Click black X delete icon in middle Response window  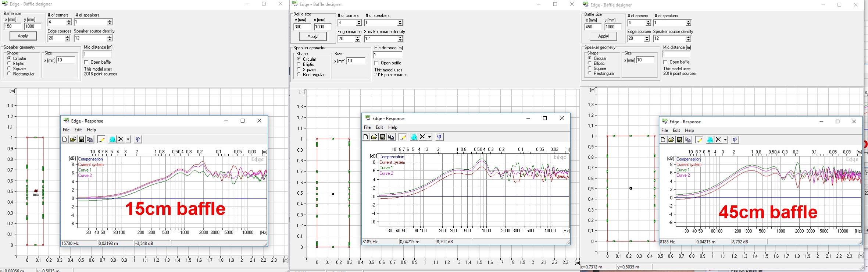(x=422, y=137)
